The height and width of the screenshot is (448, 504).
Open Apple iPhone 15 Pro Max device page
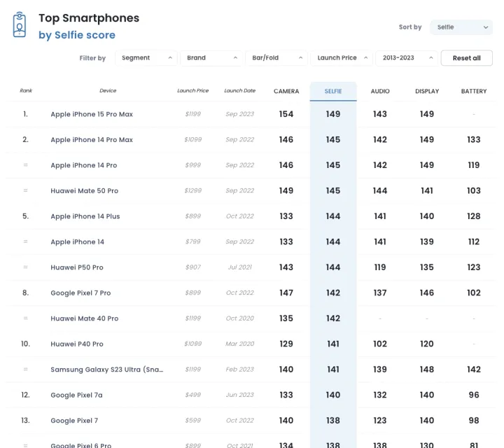(92, 114)
